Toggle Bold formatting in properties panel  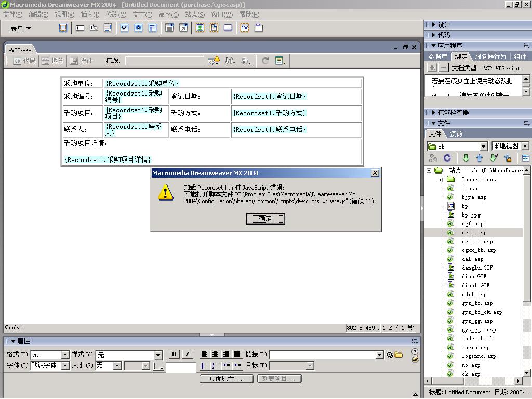pyautogui.click(x=174, y=354)
